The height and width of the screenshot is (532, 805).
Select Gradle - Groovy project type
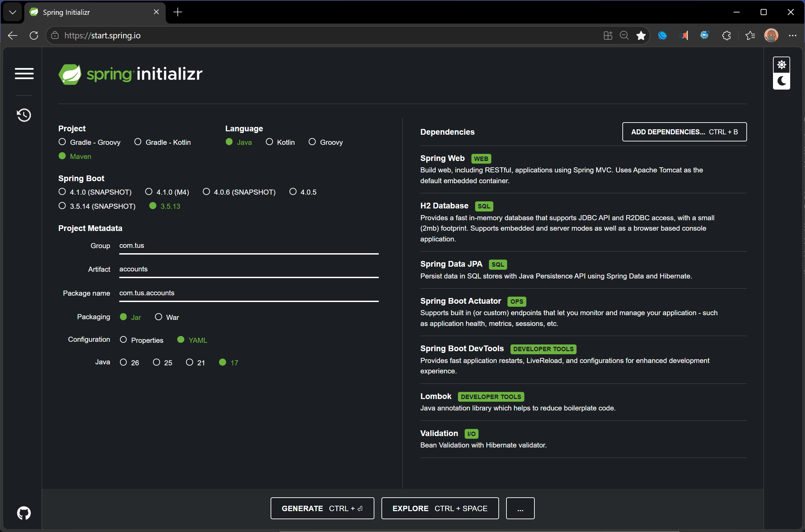pos(89,142)
